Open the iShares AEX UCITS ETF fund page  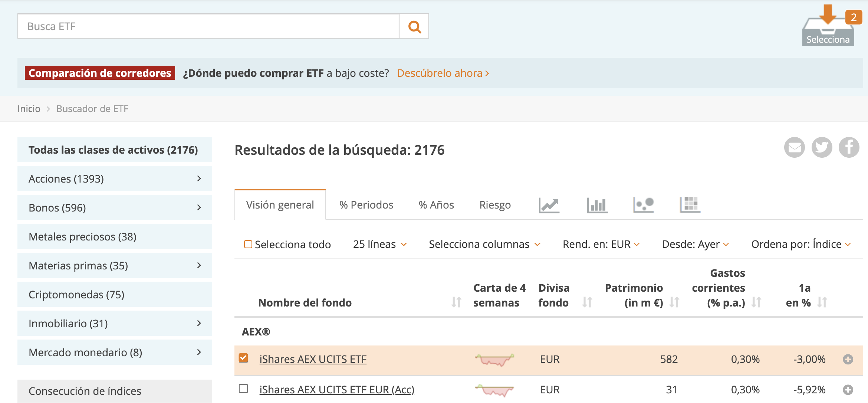pyautogui.click(x=313, y=359)
